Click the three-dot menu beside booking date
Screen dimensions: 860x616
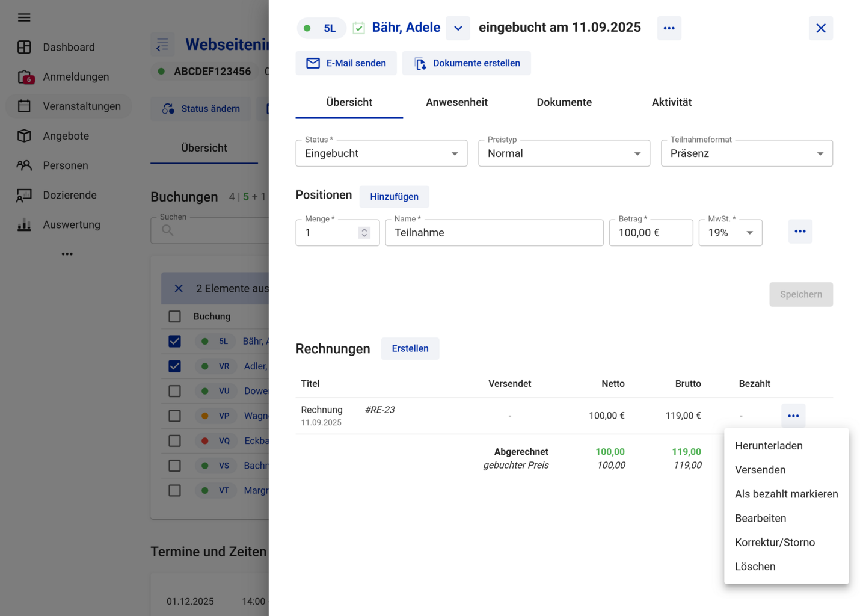(x=669, y=28)
